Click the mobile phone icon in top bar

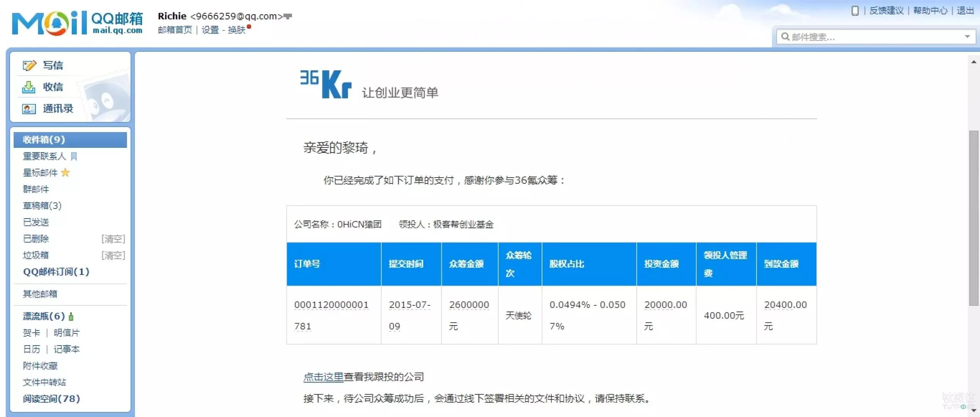[855, 11]
